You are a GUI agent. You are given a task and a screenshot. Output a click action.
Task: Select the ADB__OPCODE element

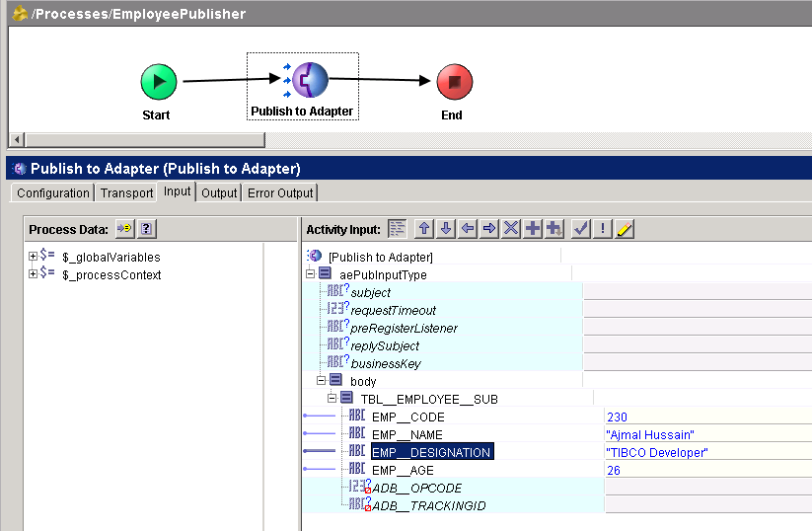[417, 488]
